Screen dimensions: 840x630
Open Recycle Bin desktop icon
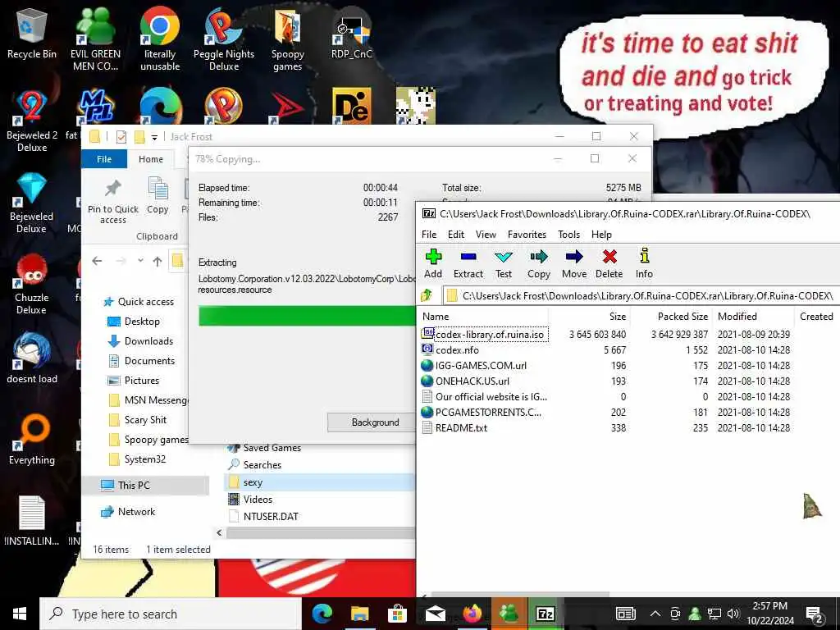32,34
